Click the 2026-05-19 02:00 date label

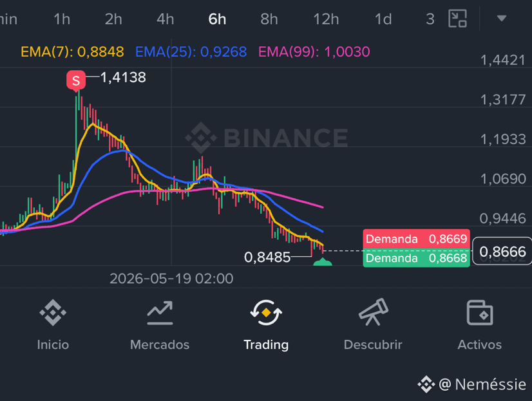click(171, 279)
